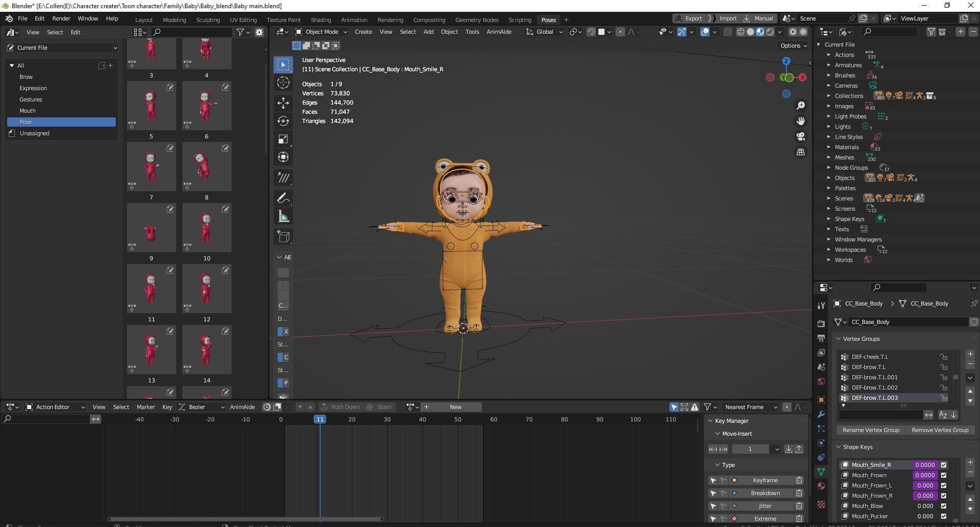This screenshot has width=980, height=527.
Task: Activate the Move tool
Action: pyautogui.click(x=283, y=103)
